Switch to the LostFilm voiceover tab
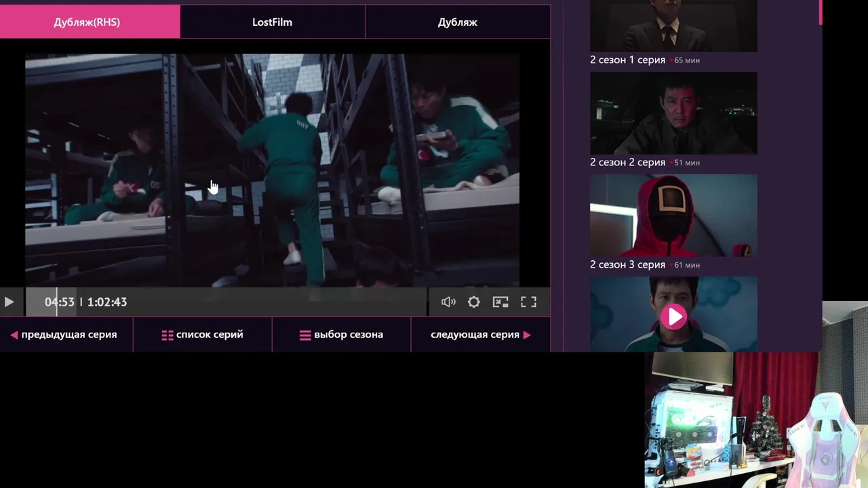868x488 pixels. pos(273,22)
